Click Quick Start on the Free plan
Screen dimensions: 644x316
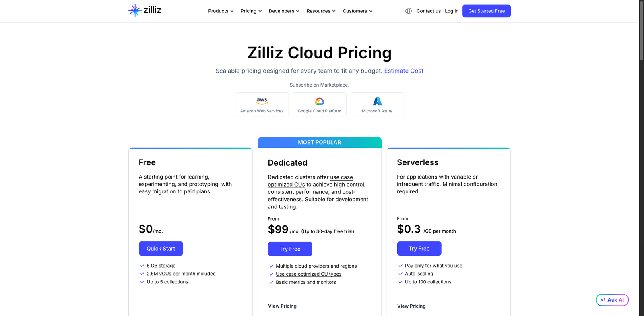coord(161,248)
